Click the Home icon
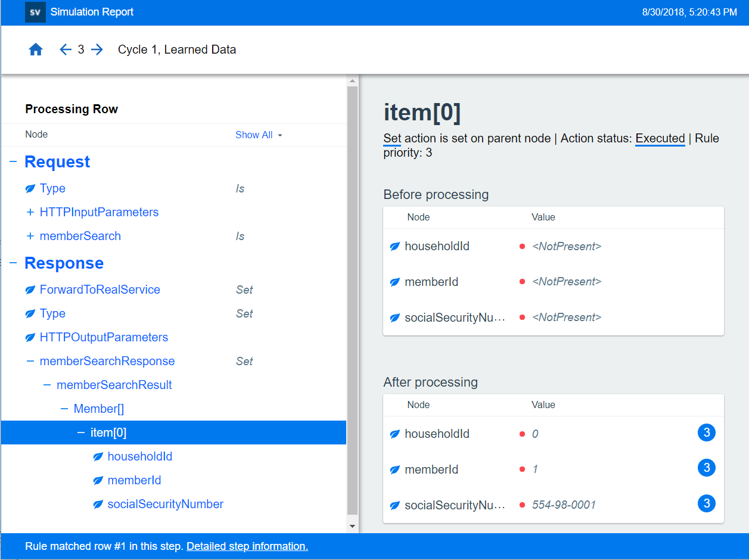Viewport: 749px width, 560px height. 36,50
